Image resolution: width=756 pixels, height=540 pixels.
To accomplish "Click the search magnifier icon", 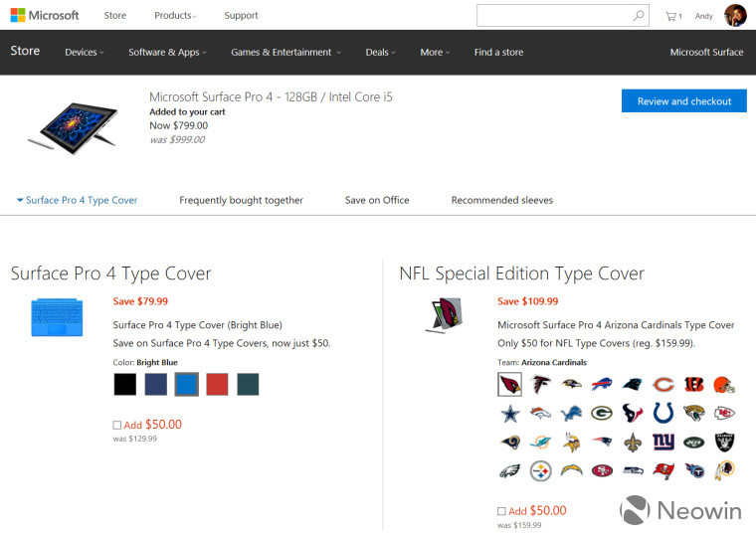I will [639, 16].
